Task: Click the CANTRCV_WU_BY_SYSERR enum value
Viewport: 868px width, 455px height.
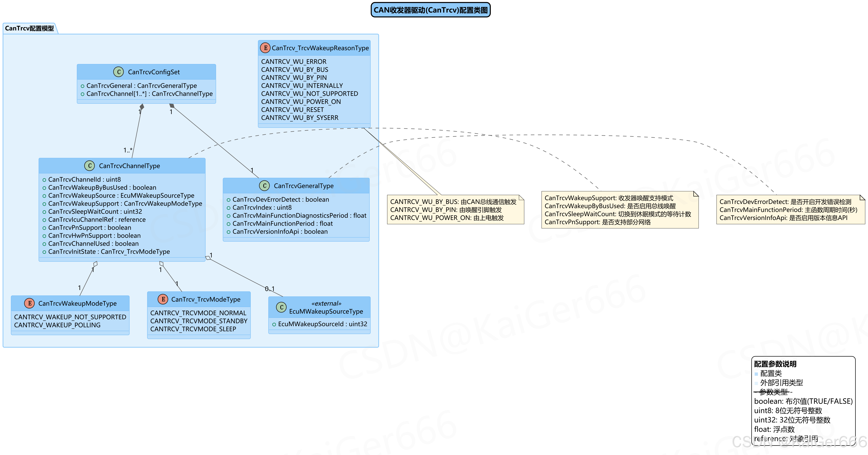Action: pos(300,118)
